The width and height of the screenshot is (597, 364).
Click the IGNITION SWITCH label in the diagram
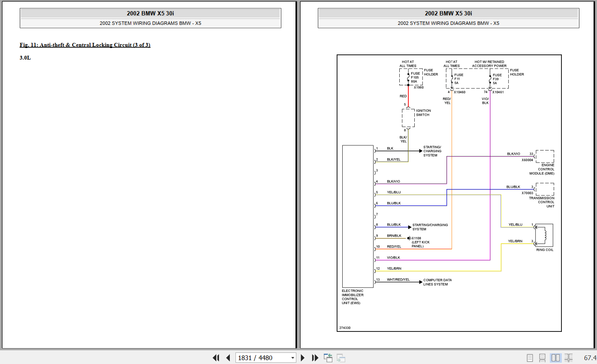tap(423, 113)
